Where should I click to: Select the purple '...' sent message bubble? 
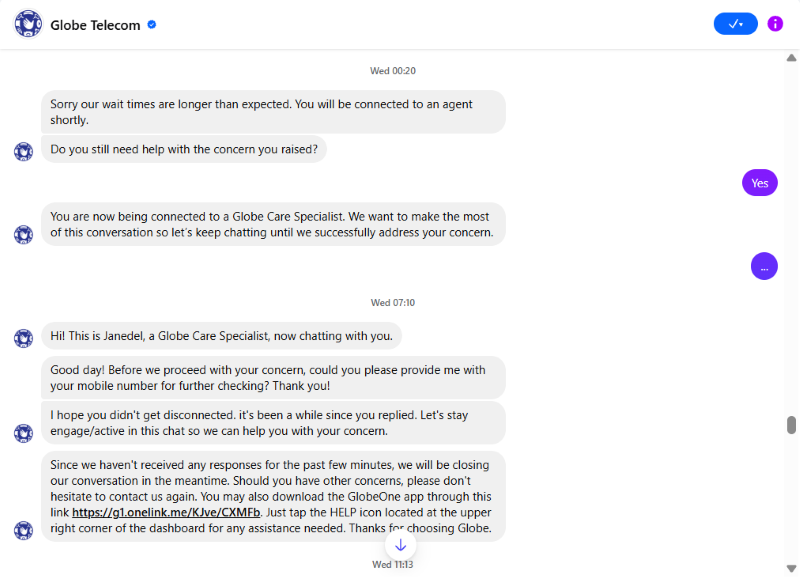point(764,266)
